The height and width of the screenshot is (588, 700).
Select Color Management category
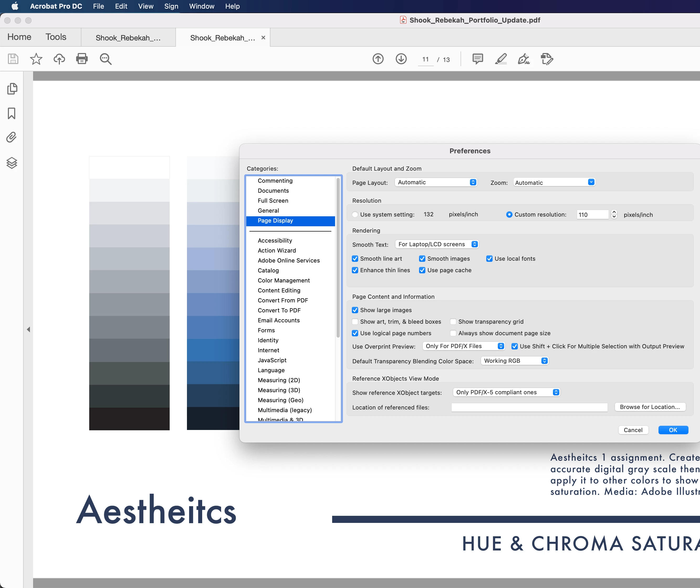pyautogui.click(x=283, y=280)
